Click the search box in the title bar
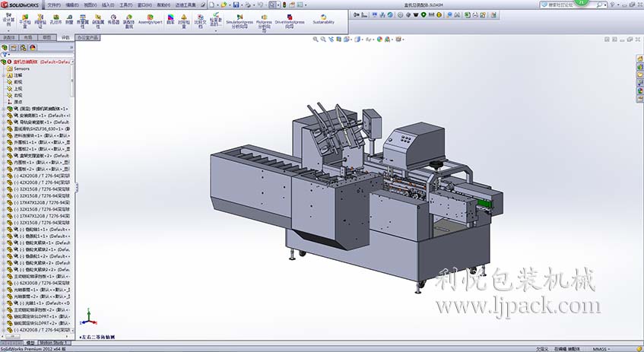Image resolution: width=644 pixels, height=352 pixels. point(563,5)
